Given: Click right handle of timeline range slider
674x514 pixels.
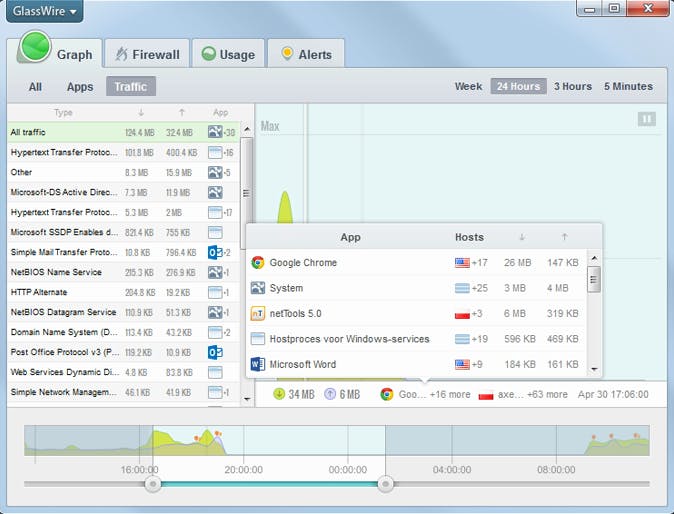Looking at the screenshot, I should 386,484.
